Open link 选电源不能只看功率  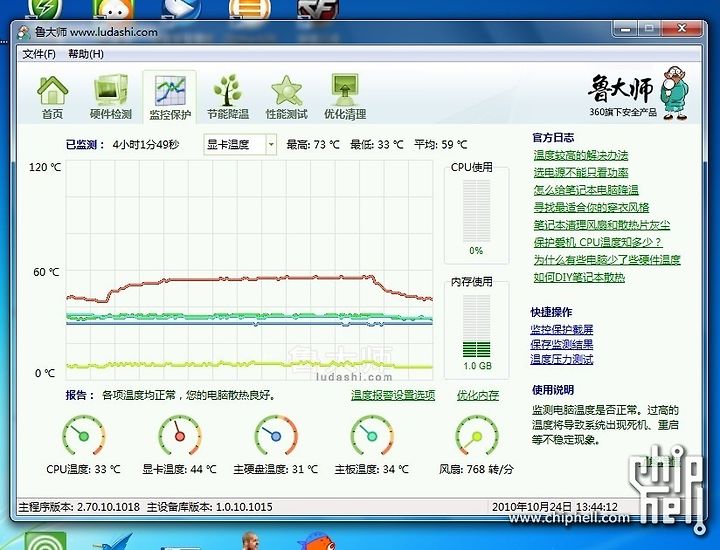click(580, 173)
